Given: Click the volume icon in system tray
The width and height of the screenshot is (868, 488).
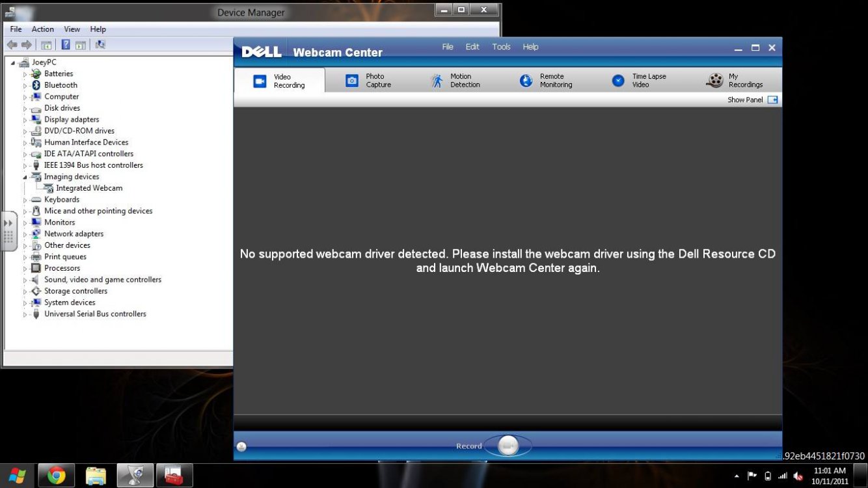Looking at the screenshot, I should click(x=798, y=476).
